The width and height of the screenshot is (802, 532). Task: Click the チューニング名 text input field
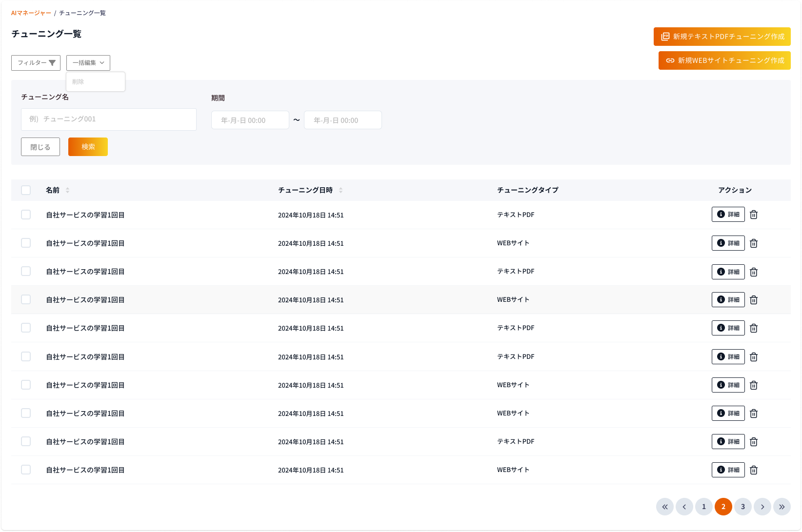(108, 119)
